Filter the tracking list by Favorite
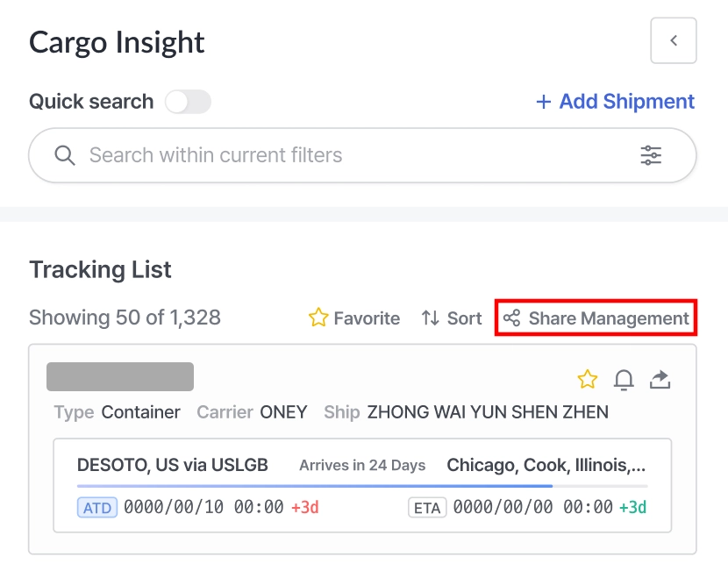The image size is (728, 564). (x=354, y=318)
